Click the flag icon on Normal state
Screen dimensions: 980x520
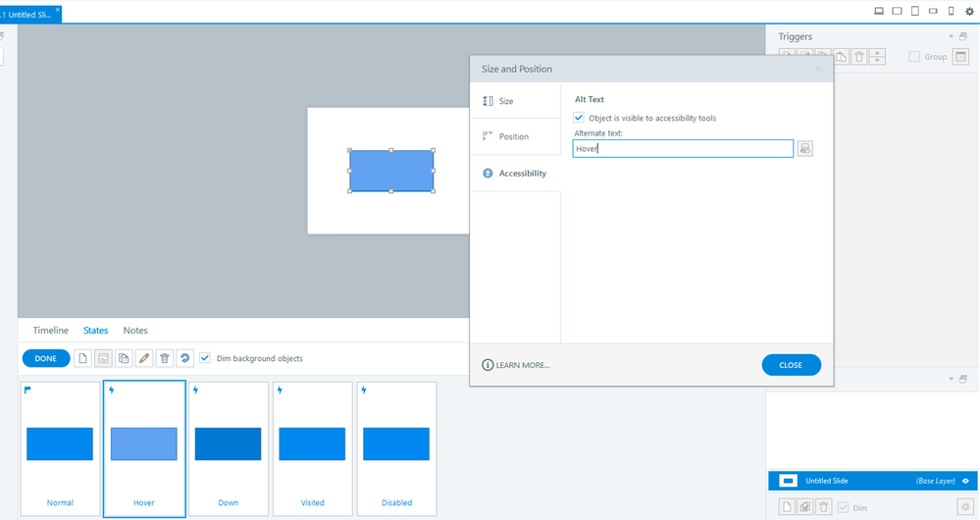[x=27, y=390]
